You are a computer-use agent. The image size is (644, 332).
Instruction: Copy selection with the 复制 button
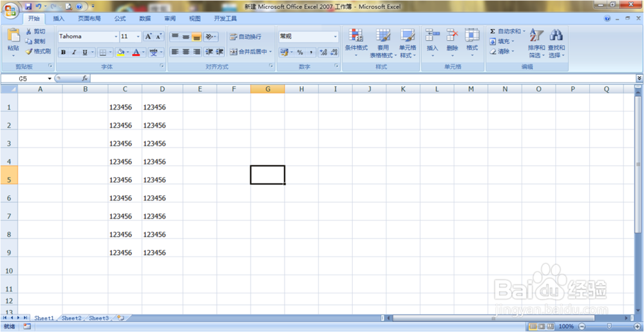click(x=35, y=41)
